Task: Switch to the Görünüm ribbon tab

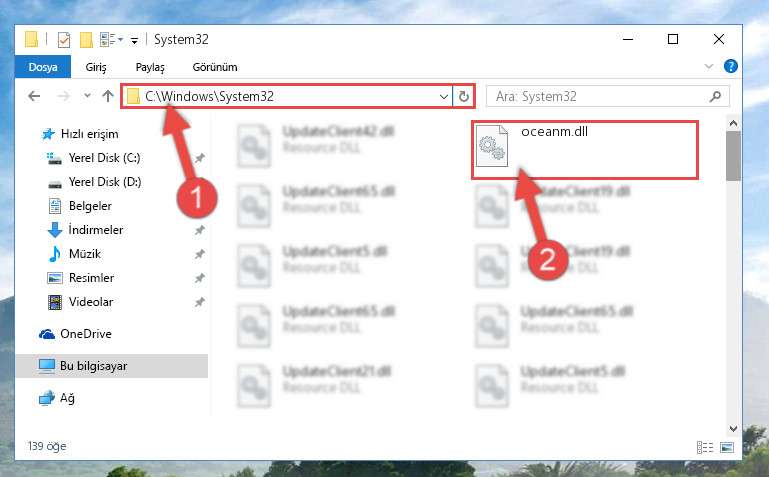Action: (215, 67)
